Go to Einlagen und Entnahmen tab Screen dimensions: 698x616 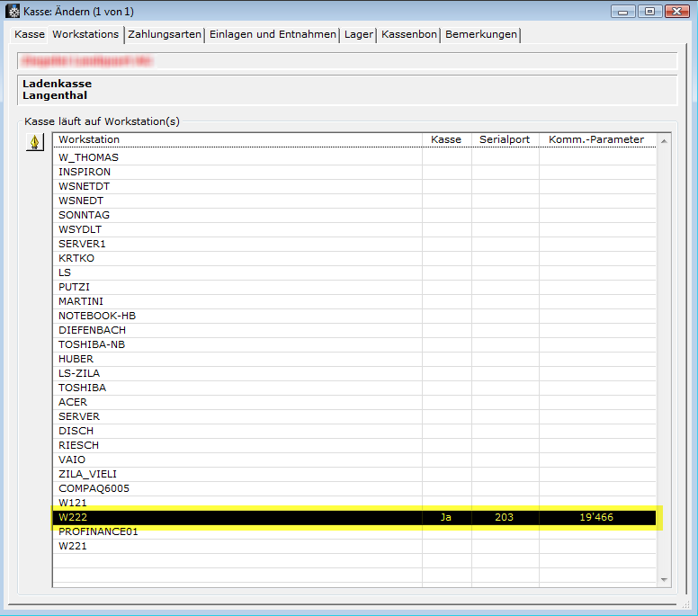(273, 34)
